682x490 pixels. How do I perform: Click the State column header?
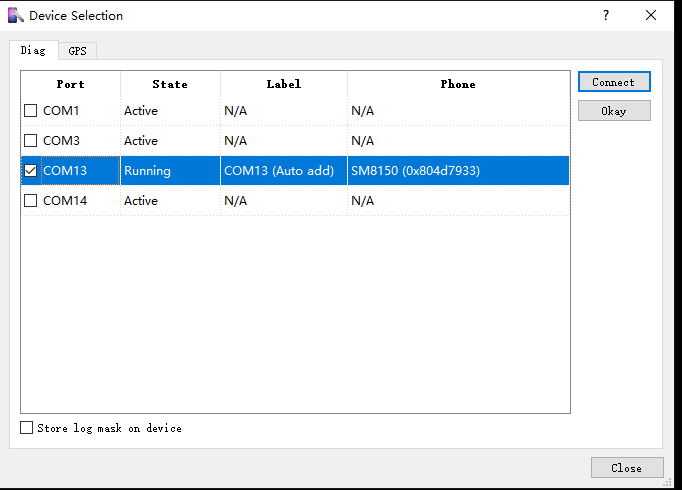(x=170, y=84)
